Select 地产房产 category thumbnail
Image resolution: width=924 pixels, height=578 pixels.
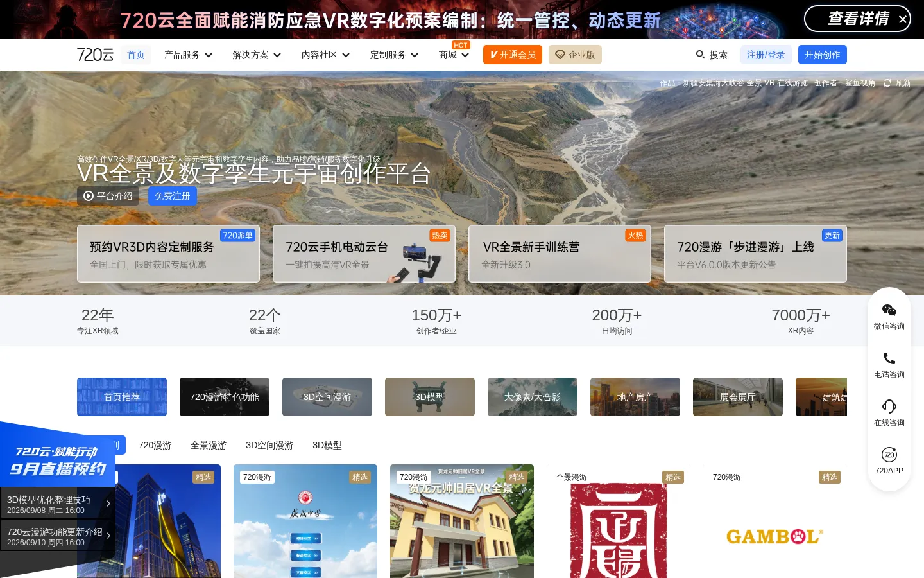click(635, 397)
